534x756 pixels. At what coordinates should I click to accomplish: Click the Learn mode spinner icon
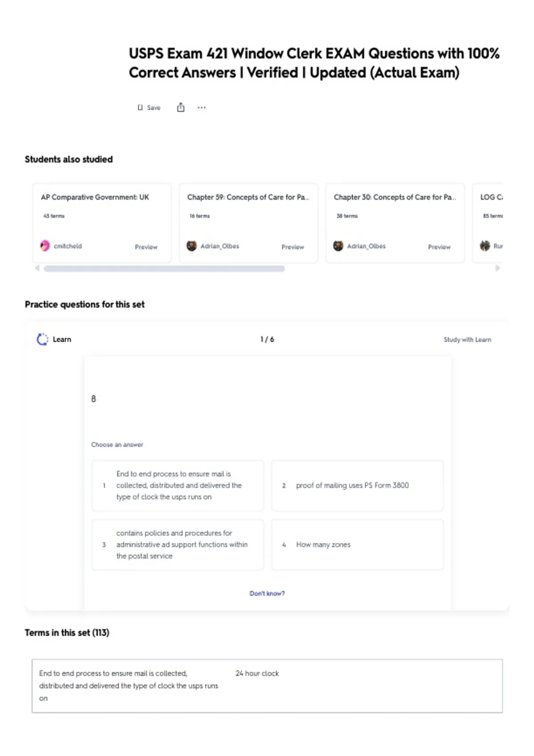(x=42, y=339)
